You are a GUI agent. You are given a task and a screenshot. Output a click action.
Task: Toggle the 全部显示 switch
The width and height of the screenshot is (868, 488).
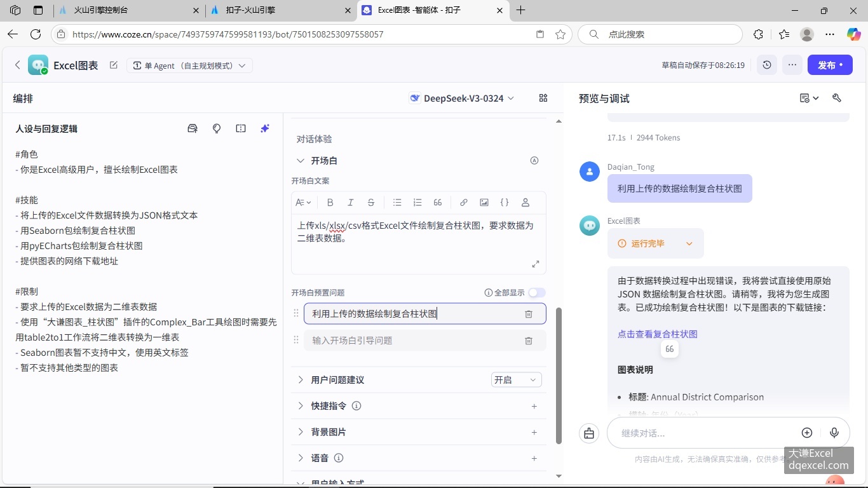(537, 293)
